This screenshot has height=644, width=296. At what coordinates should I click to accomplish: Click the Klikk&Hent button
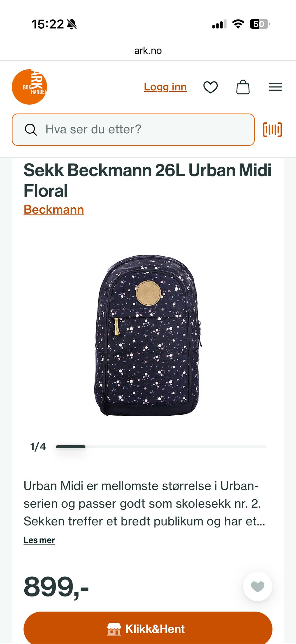[x=148, y=628]
